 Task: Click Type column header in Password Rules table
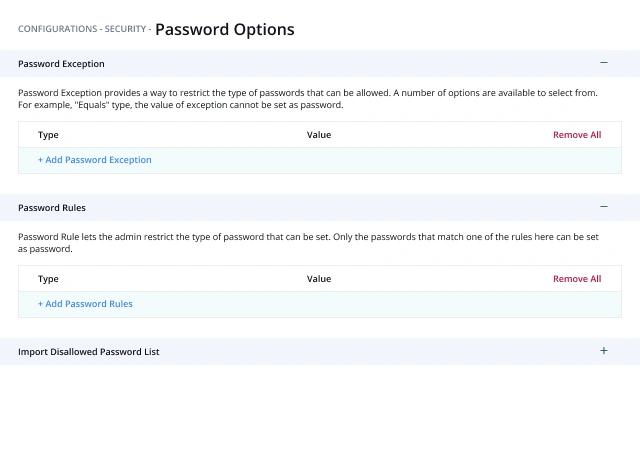click(x=48, y=279)
